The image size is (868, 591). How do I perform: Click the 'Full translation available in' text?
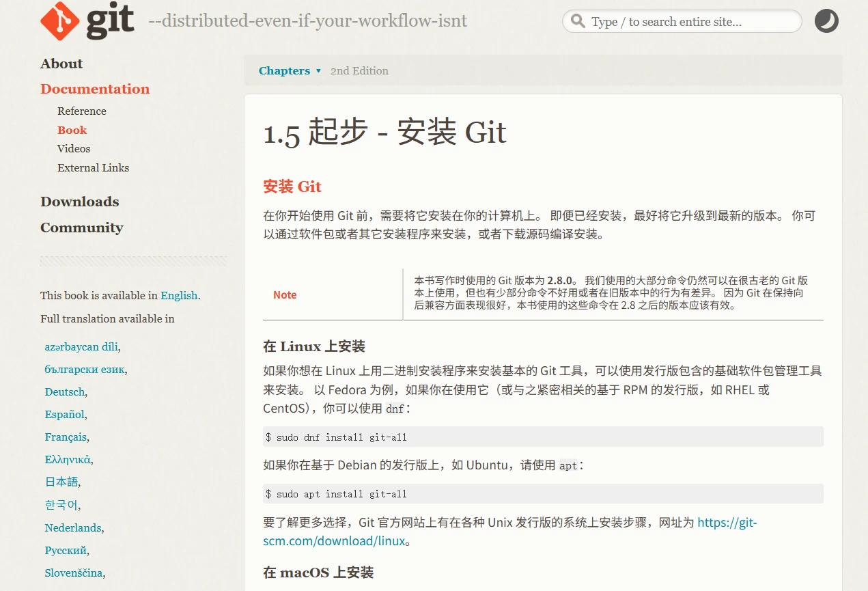107,318
